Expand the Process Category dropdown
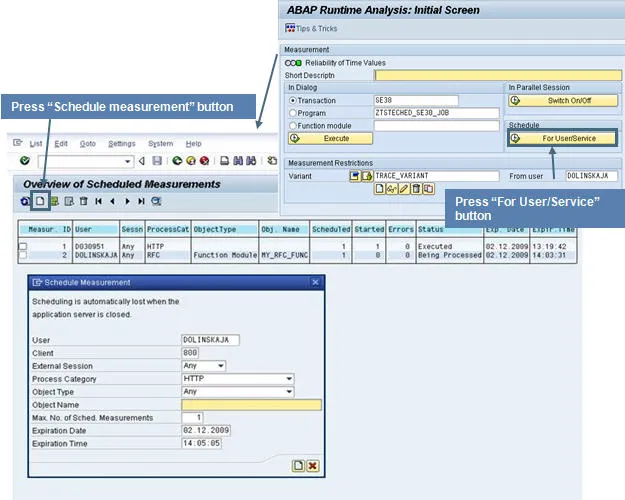The width and height of the screenshot is (625, 500). click(x=289, y=379)
